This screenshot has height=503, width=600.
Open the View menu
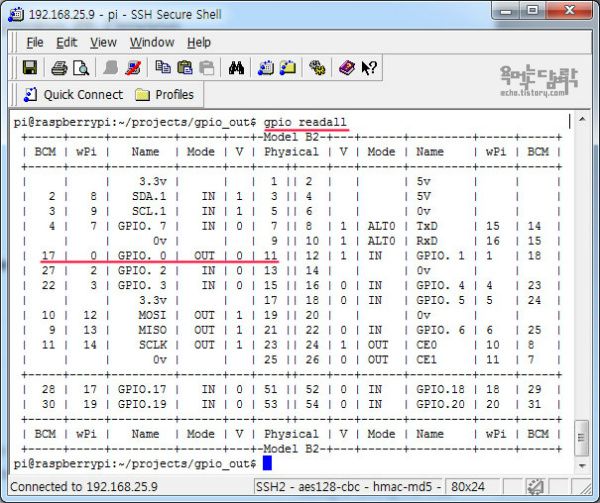tap(103, 42)
